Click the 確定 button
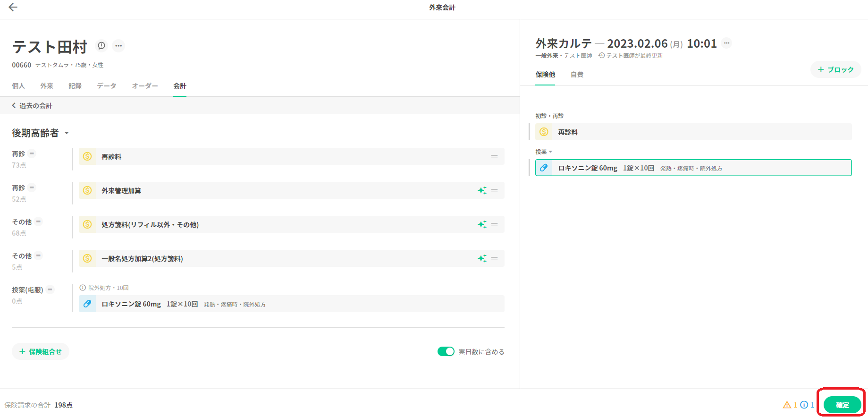868x417 pixels. click(x=842, y=405)
